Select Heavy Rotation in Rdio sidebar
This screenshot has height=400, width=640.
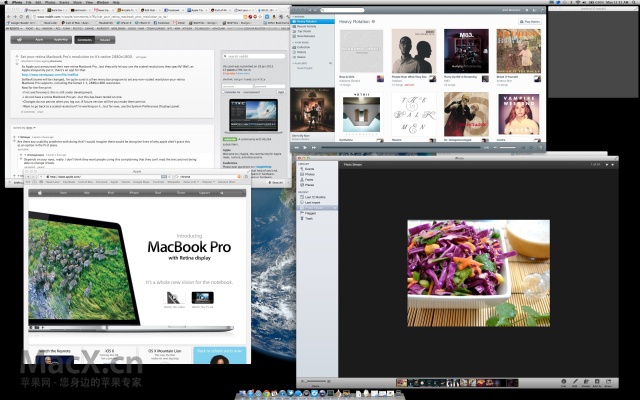pyautogui.click(x=313, y=21)
